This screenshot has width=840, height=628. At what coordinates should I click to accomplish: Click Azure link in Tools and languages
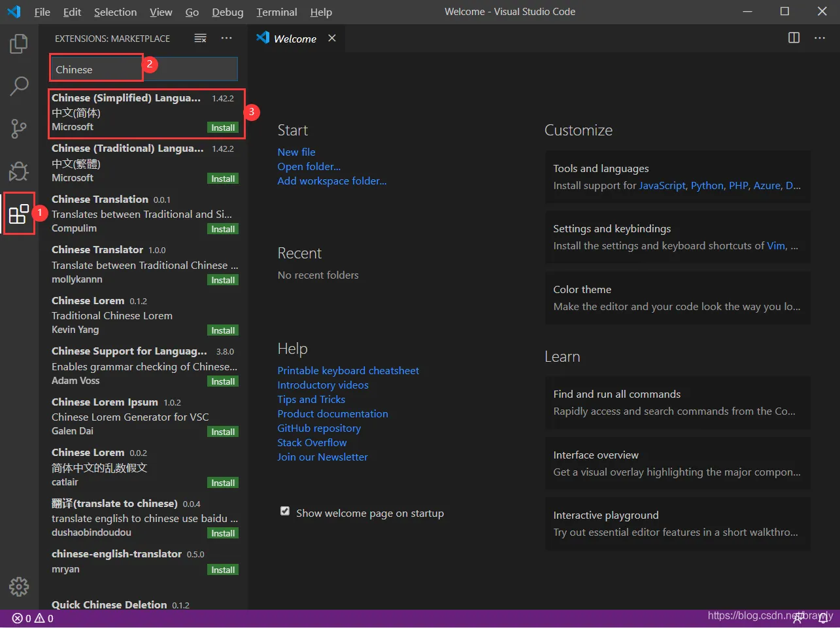coord(767,185)
